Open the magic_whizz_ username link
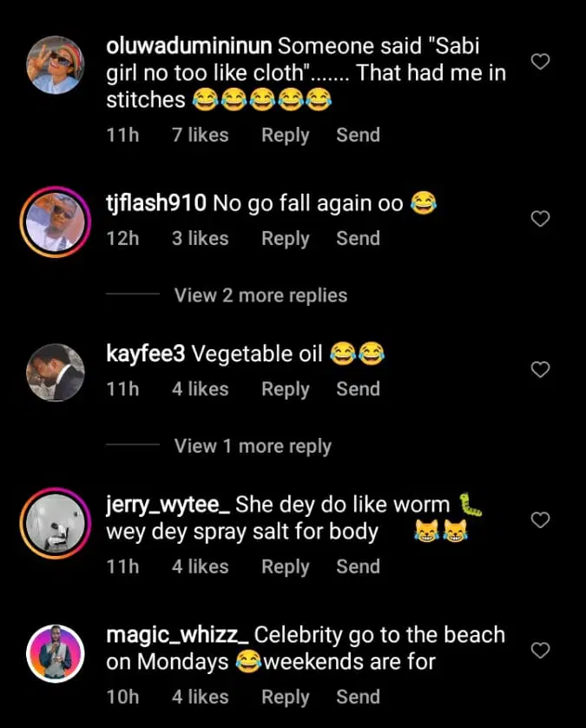This screenshot has height=728, width=586. point(177,635)
